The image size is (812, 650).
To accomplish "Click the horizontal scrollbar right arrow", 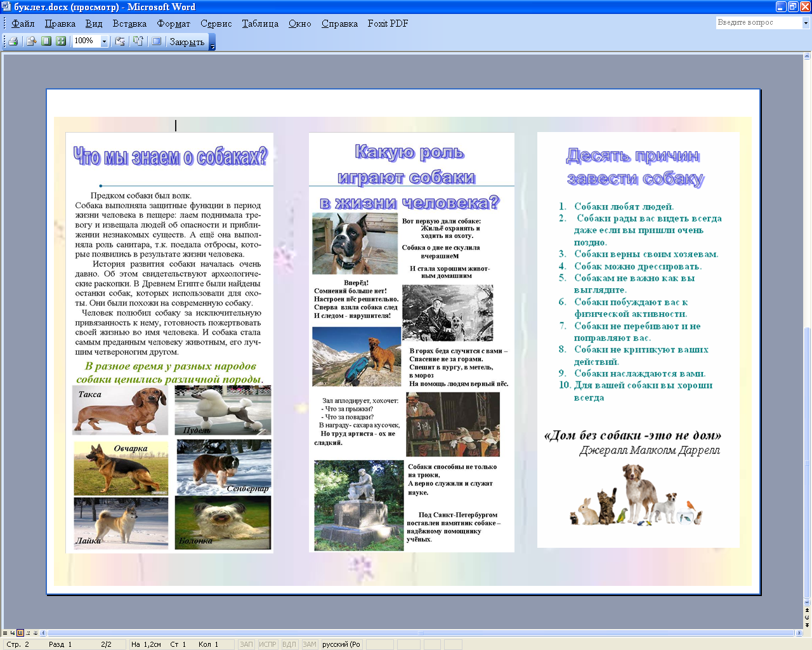I will (x=799, y=633).
